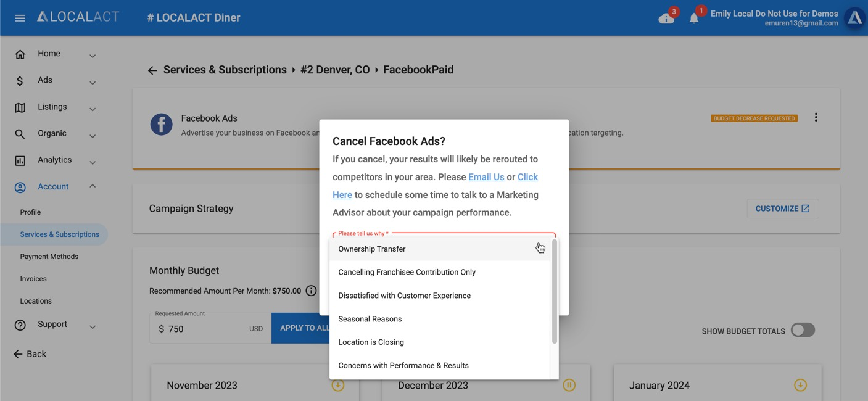This screenshot has width=868, height=401.
Task: Open the three-dot options menu
Action: [816, 117]
